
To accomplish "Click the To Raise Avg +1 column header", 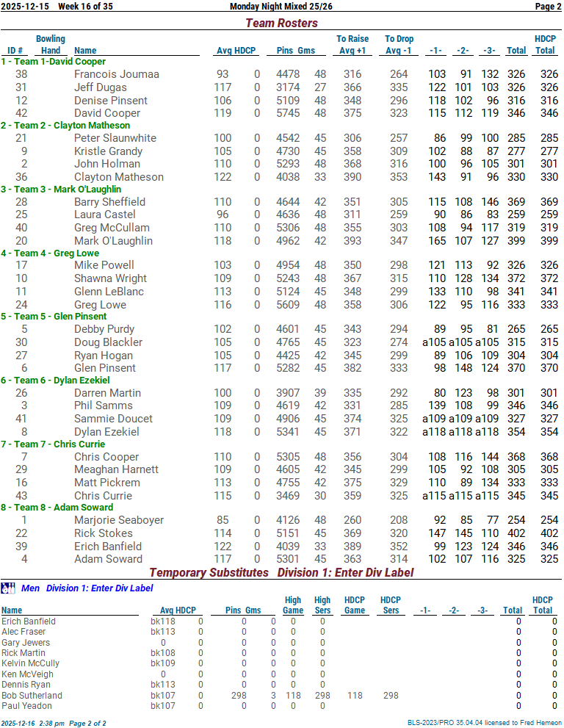I will pyautogui.click(x=352, y=45).
